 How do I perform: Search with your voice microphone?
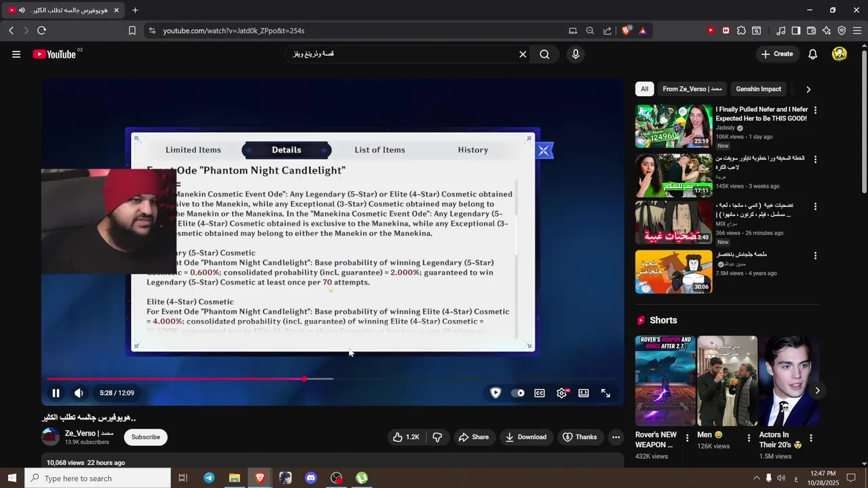576,54
